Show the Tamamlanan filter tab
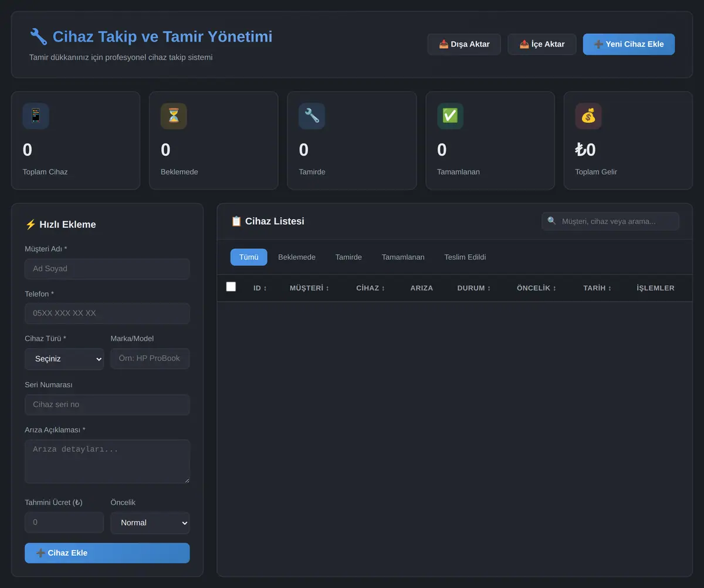Screen dimensions: 704x588 pyautogui.click(x=403, y=257)
